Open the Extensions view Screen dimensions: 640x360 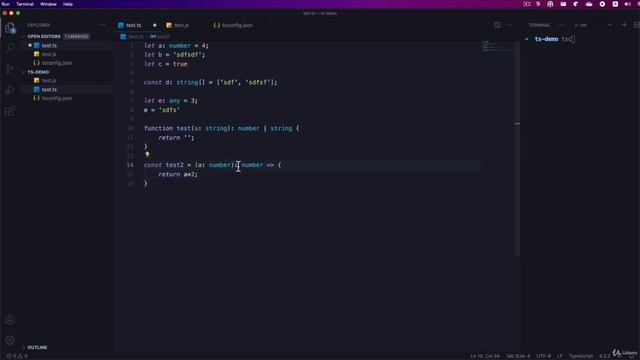[10, 111]
